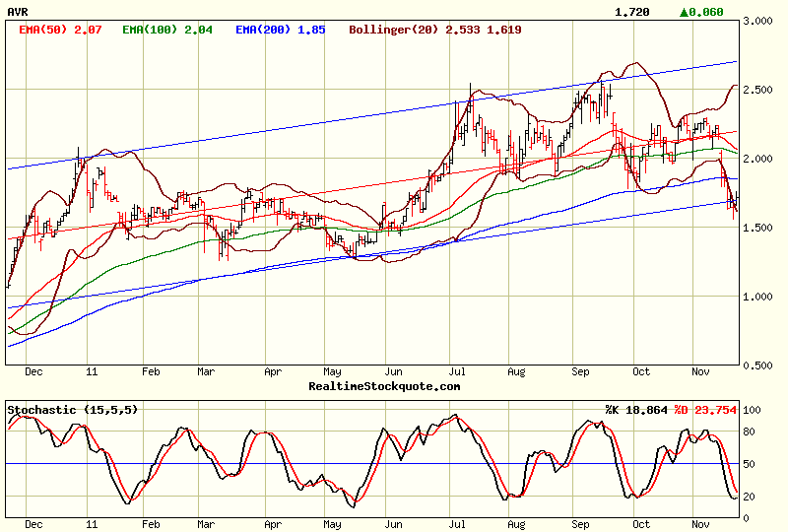
Task: Click the 50 level label on the stochastic axis
Action: pos(751,463)
